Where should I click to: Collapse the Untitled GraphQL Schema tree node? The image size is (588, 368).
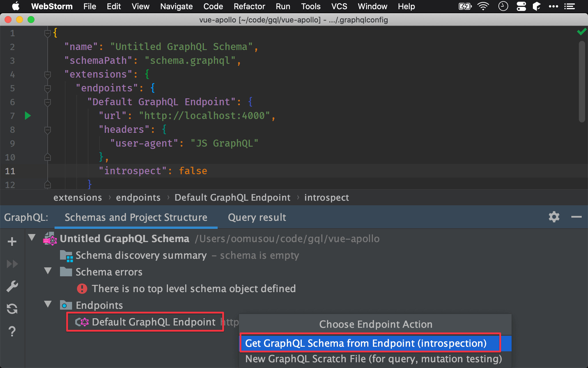pos(32,238)
